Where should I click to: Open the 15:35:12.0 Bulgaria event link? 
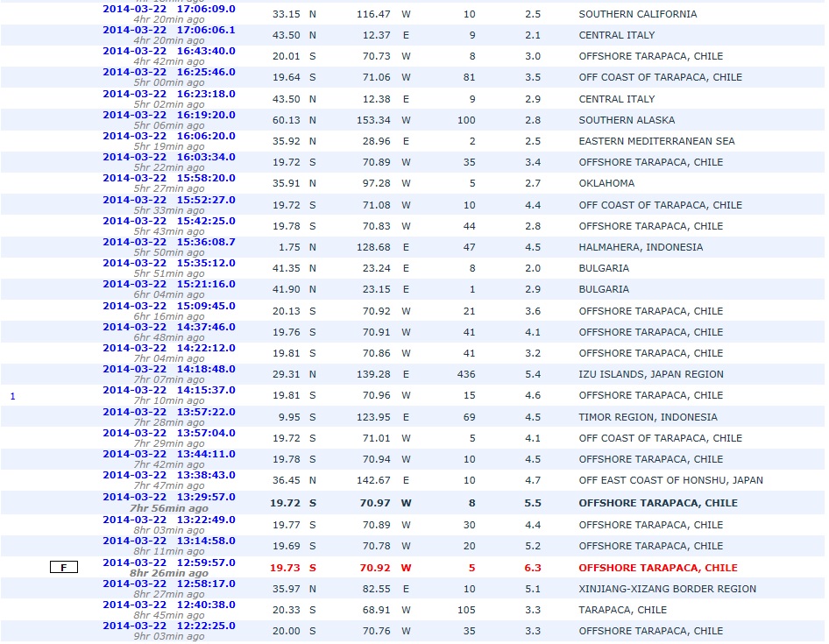169,264
